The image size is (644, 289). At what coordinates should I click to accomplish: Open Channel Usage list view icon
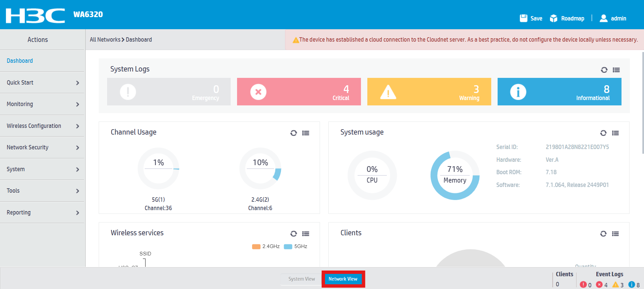(x=306, y=133)
